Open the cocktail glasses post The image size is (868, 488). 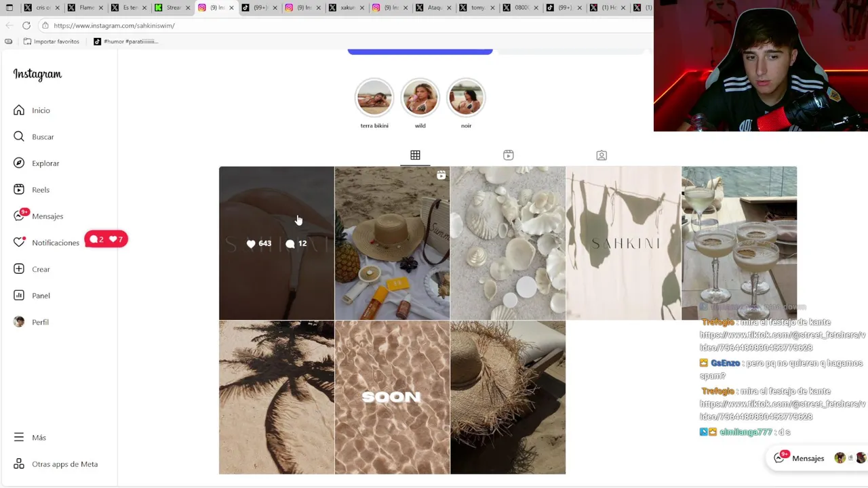739,243
